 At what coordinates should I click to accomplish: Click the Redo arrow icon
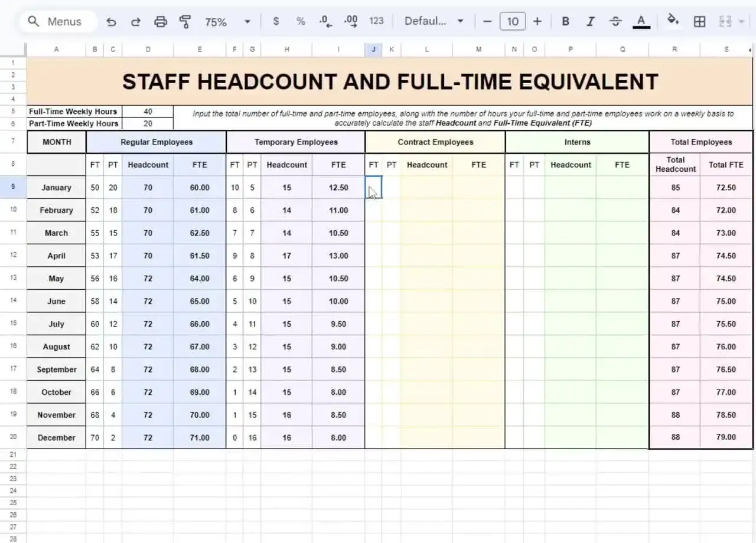(x=136, y=22)
